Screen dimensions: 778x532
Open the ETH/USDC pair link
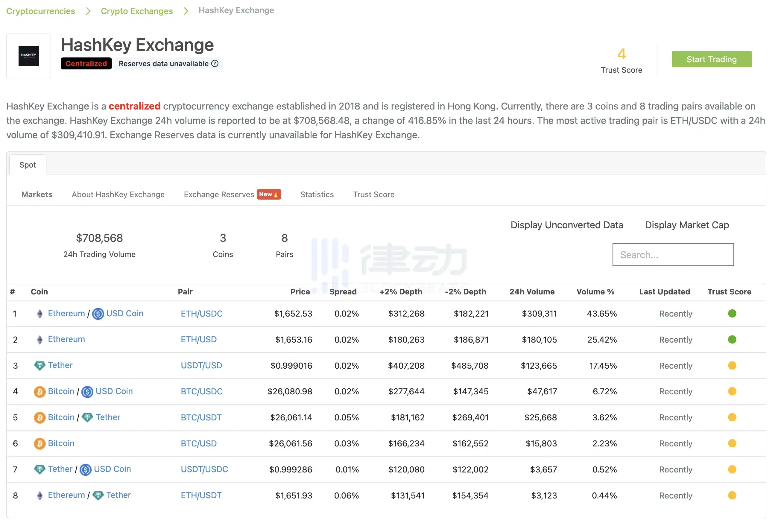(x=201, y=314)
